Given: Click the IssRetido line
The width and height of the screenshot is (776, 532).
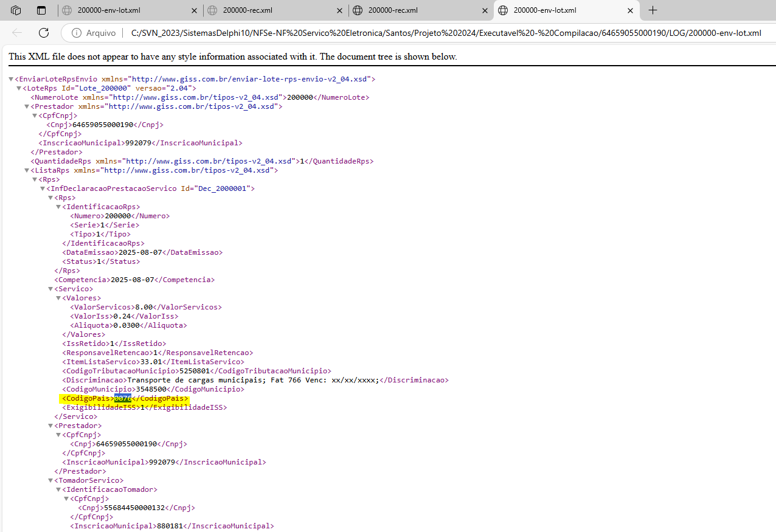Looking at the screenshot, I should click(114, 344).
